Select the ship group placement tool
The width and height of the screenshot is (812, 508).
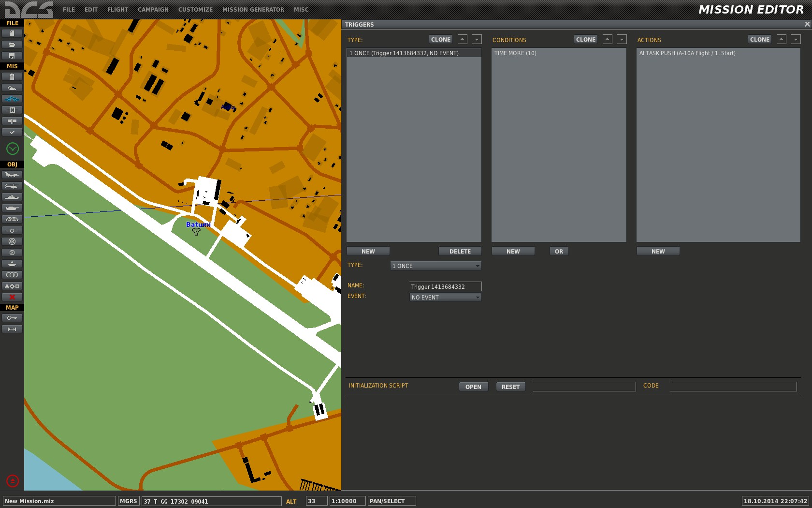click(12, 197)
